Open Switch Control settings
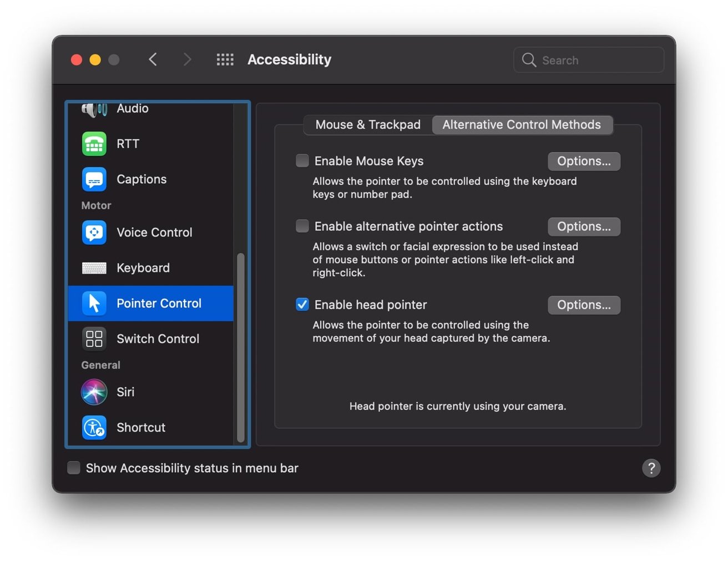 (94, 338)
